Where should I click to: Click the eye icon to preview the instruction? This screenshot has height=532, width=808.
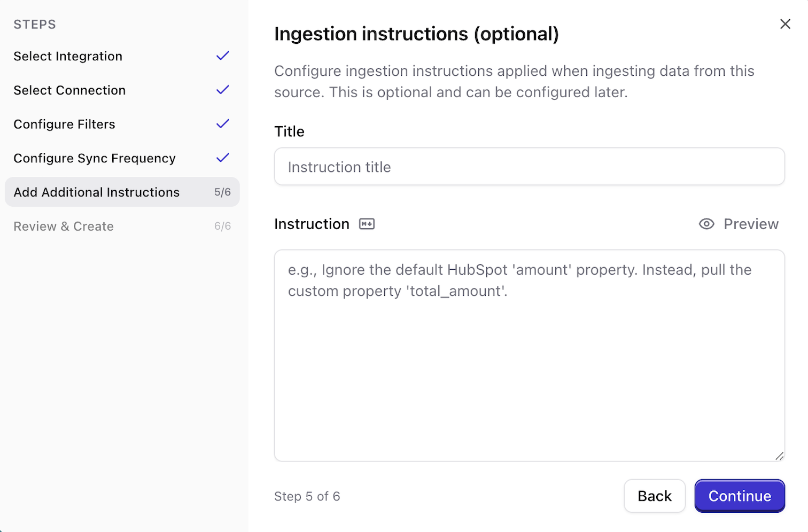(x=706, y=224)
